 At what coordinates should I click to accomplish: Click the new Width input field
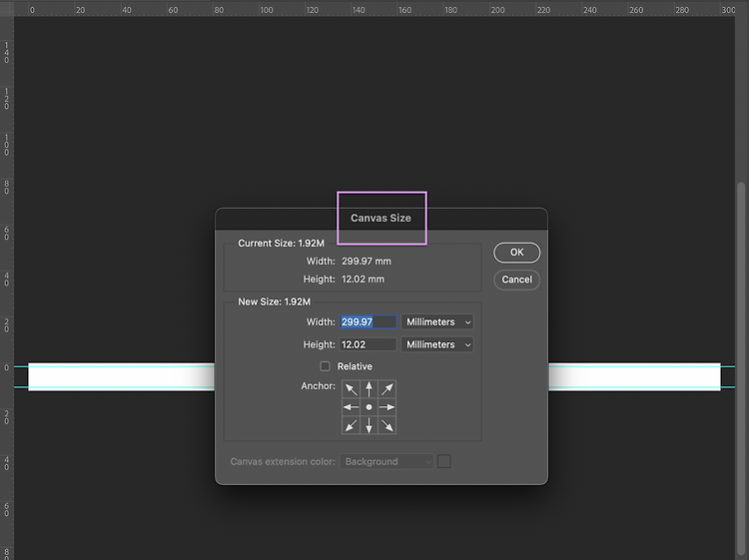pyautogui.click(x=368, y=321)
